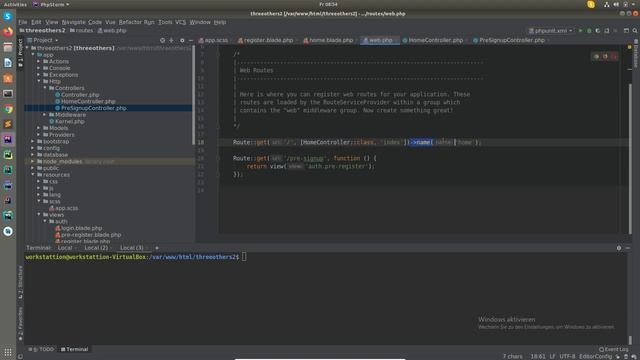Hide the terminal panel minus icon

pyautogui.click(x=628, y=248)
